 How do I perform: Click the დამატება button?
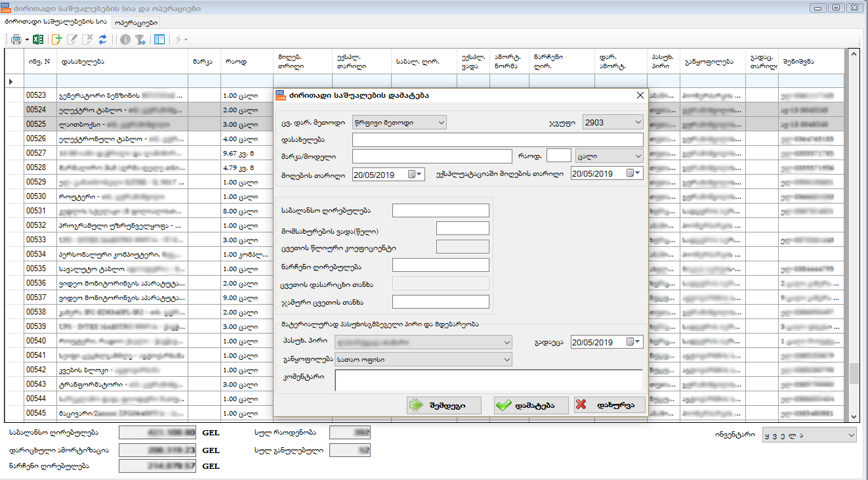(532, 405)
